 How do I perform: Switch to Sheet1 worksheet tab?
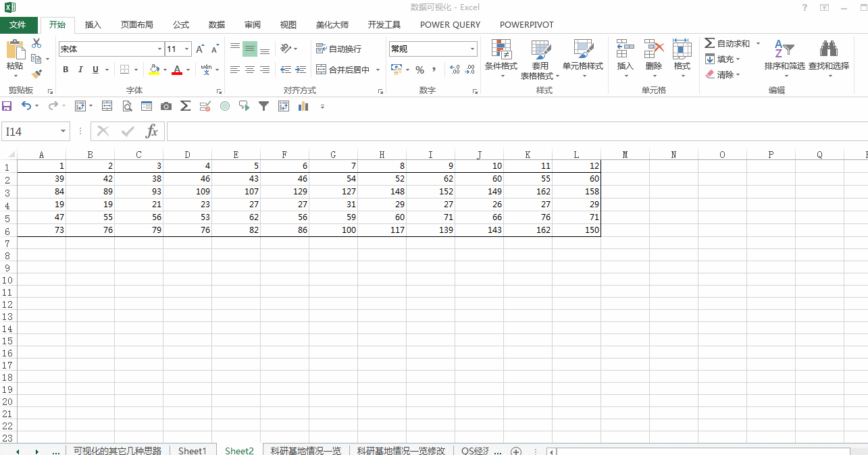(x=193, y=450)
